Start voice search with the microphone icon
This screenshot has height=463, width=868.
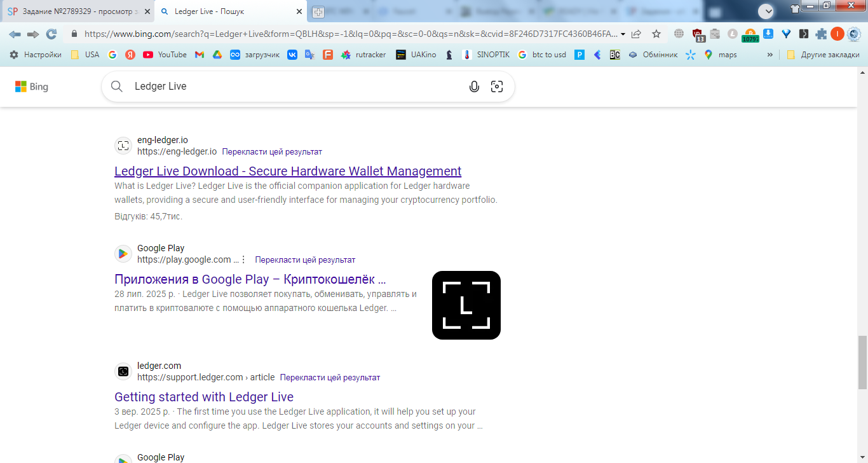point(474,86)
